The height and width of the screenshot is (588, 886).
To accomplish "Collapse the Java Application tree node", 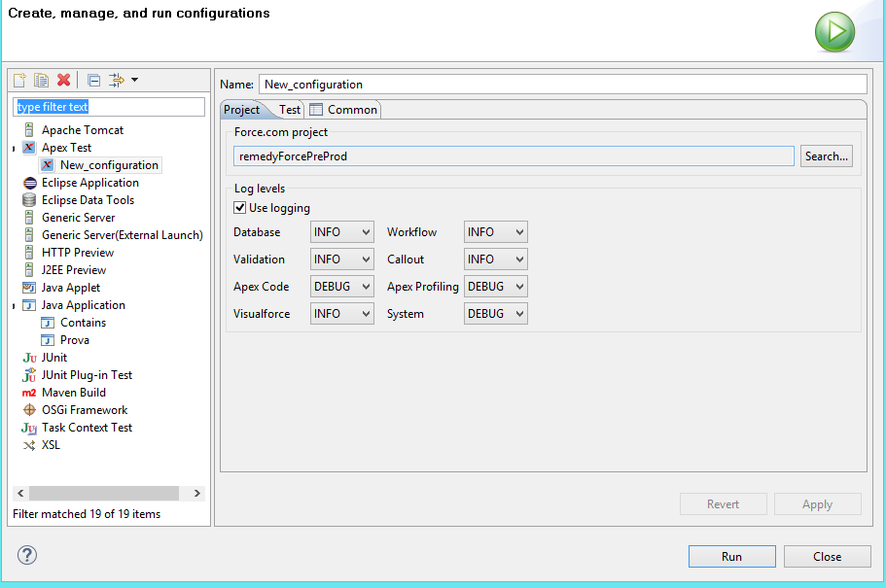I will (x=14, y=305).
